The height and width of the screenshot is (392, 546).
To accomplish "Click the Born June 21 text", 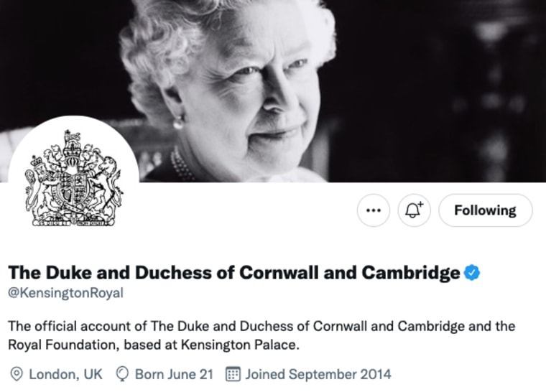I will pos(174,374).
